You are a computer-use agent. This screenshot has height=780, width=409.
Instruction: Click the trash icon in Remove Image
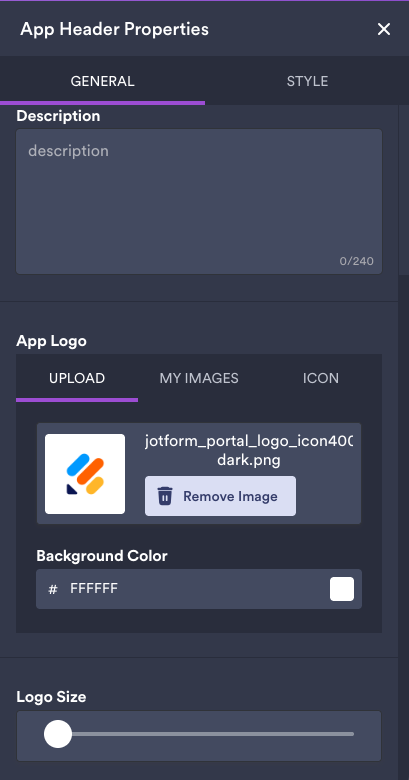click(165, 496)
